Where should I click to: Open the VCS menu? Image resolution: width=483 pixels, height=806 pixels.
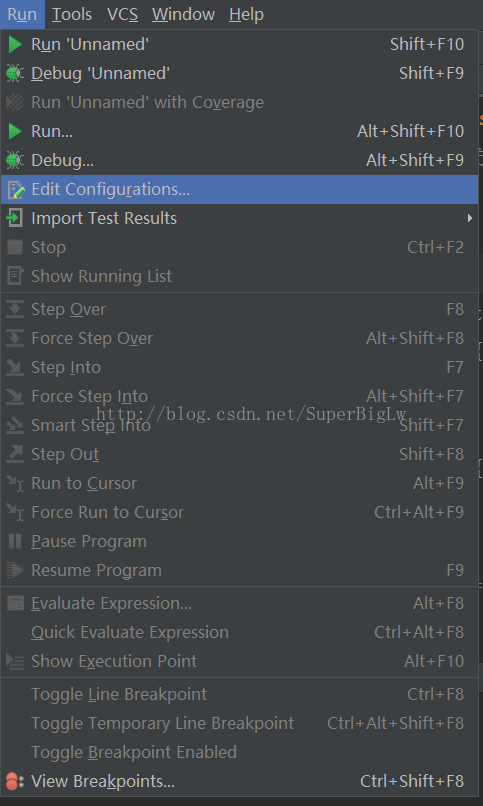click(x=122, y=14)
